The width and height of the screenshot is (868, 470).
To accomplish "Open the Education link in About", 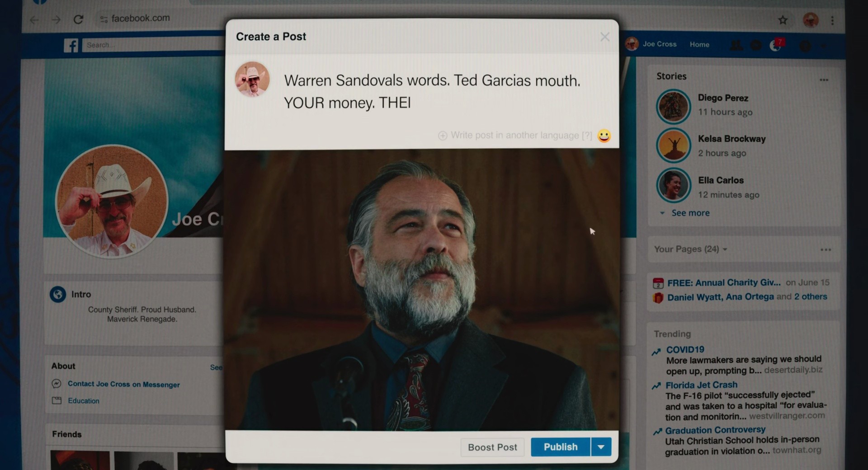I will 84,401.
